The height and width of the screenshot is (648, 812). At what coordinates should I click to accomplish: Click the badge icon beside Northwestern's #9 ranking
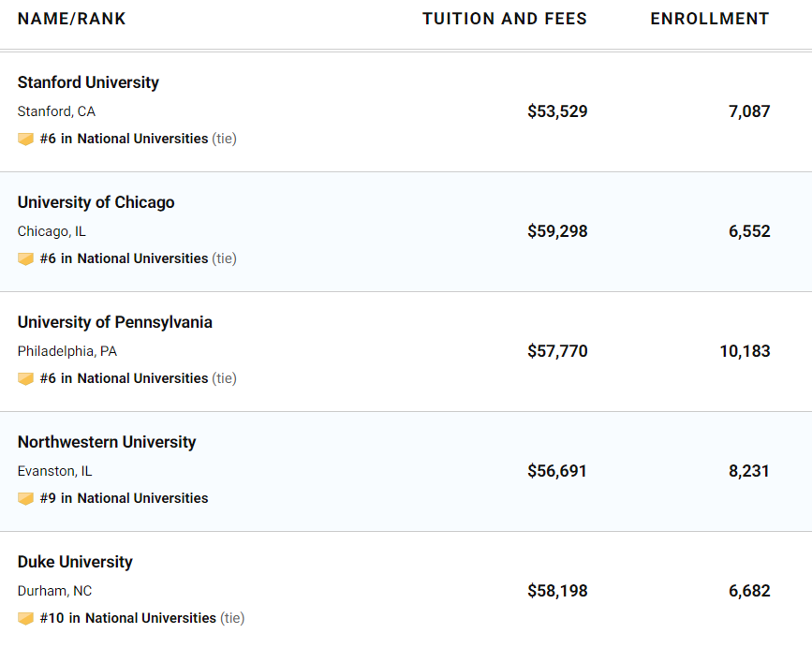25,498
